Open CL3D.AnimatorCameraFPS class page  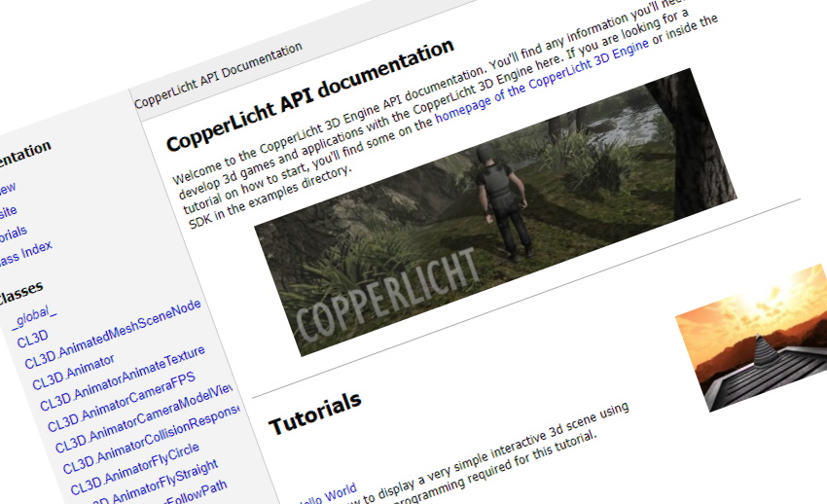pos(122,402)
